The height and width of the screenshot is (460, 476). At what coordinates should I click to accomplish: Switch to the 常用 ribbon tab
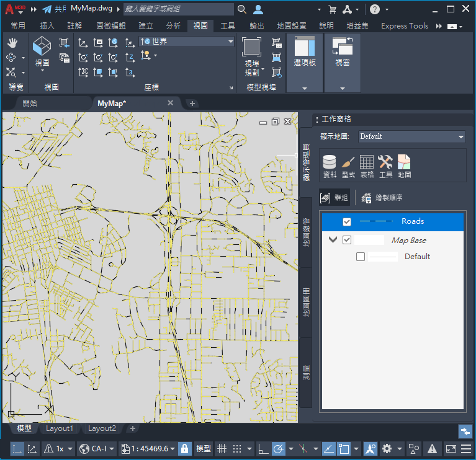pos(18,26)
